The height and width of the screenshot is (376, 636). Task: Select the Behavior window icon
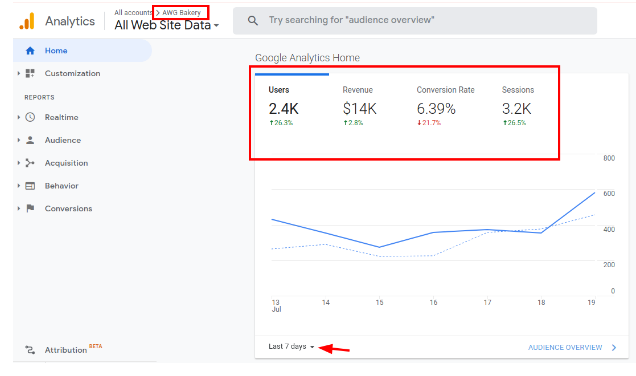click(30, 186)
